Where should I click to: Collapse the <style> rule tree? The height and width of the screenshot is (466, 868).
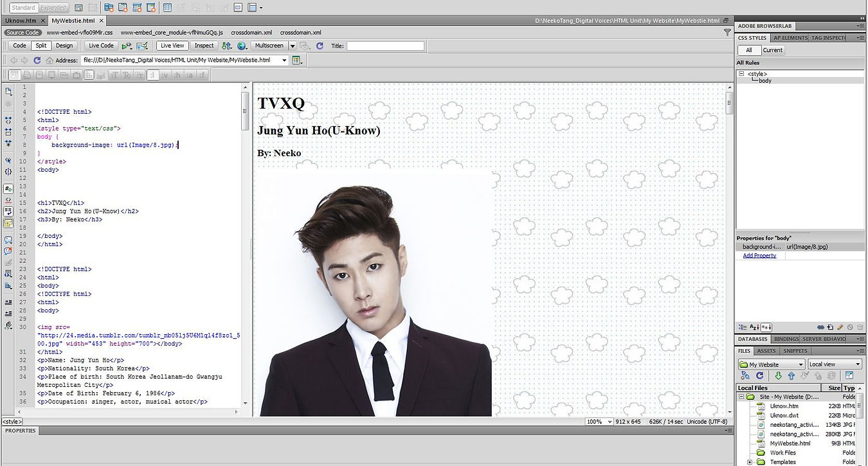(741, 74)
